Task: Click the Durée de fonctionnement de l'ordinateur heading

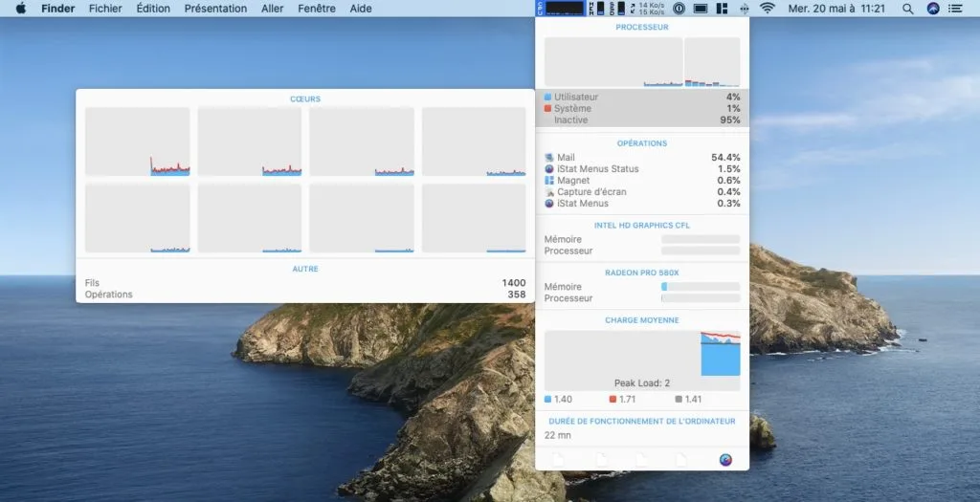Action: coord(642,421)
